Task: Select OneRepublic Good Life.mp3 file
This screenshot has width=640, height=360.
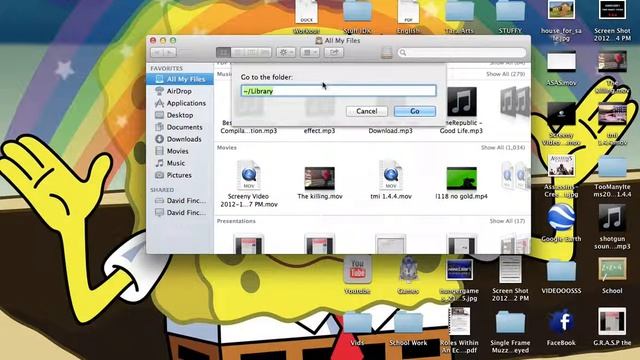Action: tap(461, 110)
